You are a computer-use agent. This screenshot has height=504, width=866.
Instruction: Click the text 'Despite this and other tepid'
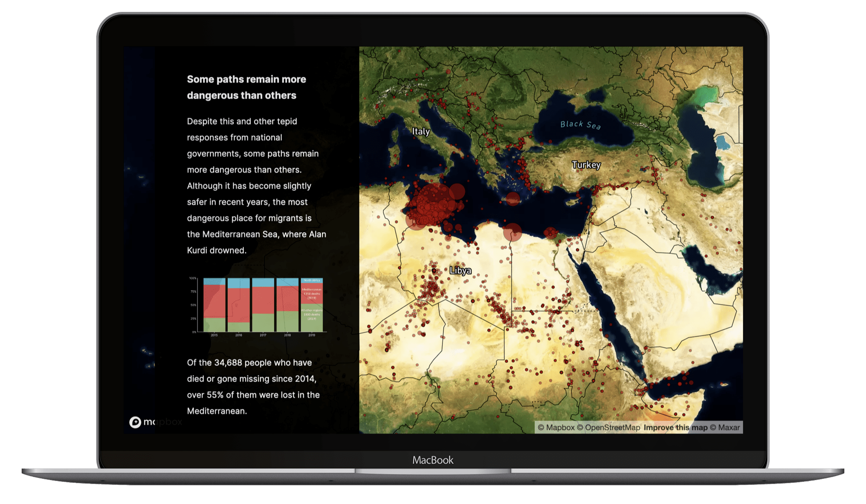[242, 121]
